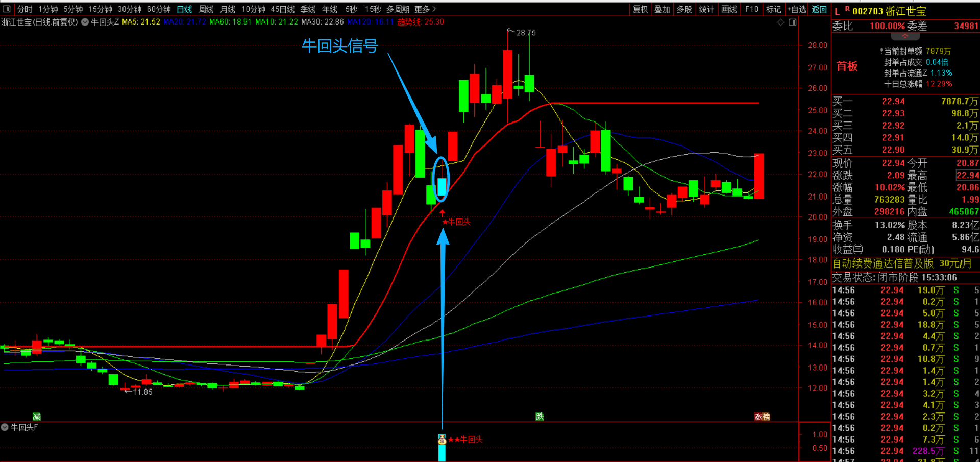The height and width of the screenshot is (462, 980).
Task: Switch to the 周线 weekly chart
Action: (x=206, y=9)
